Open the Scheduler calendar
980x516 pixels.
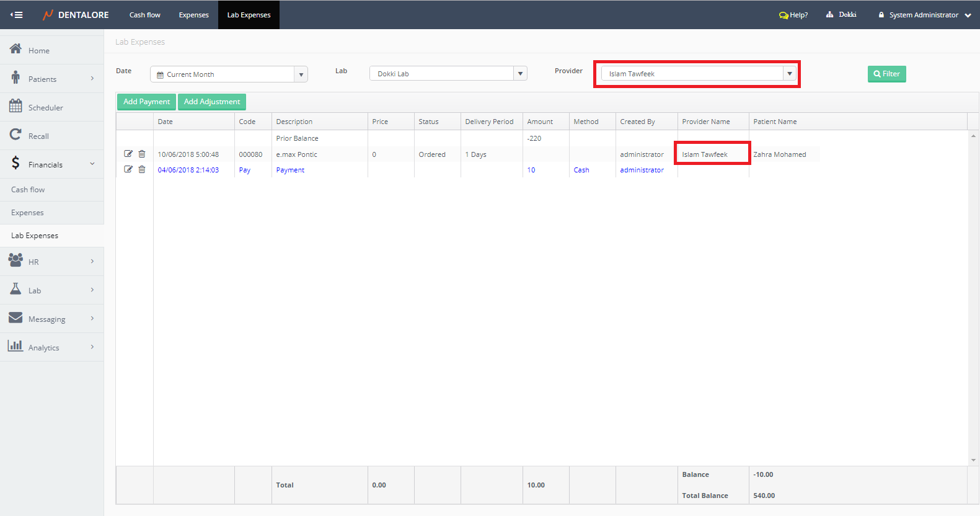coord(45,107)
